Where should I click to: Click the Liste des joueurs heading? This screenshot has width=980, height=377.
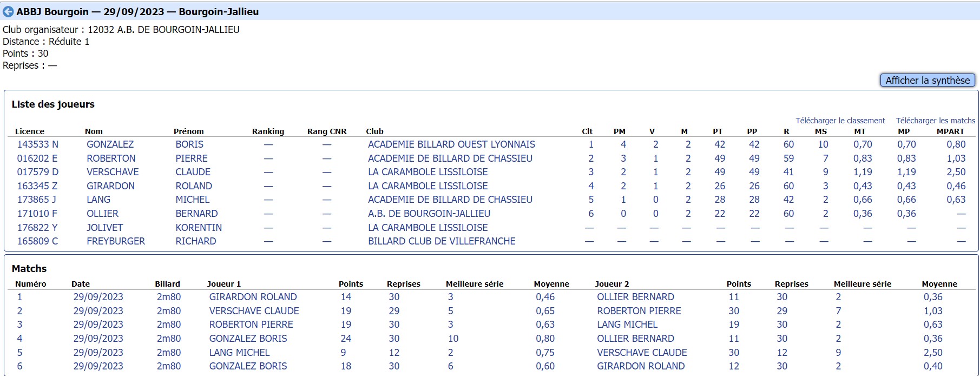[53, 104]
